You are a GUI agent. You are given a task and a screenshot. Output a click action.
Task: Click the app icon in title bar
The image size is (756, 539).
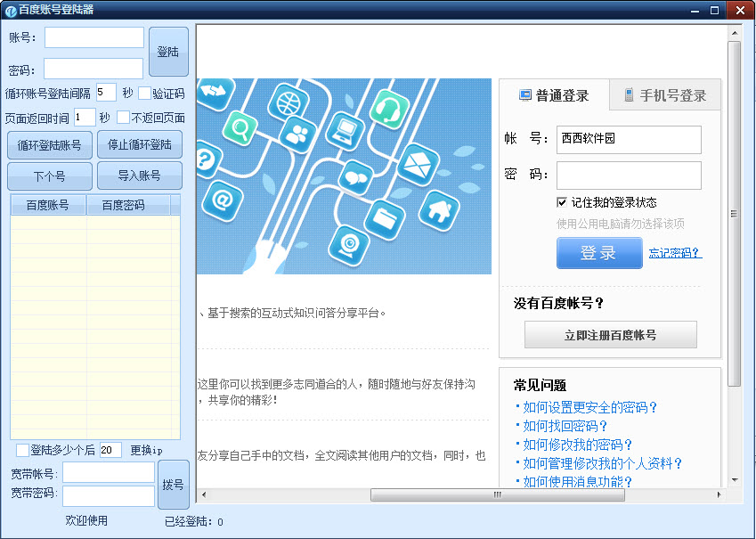(11, 10)
